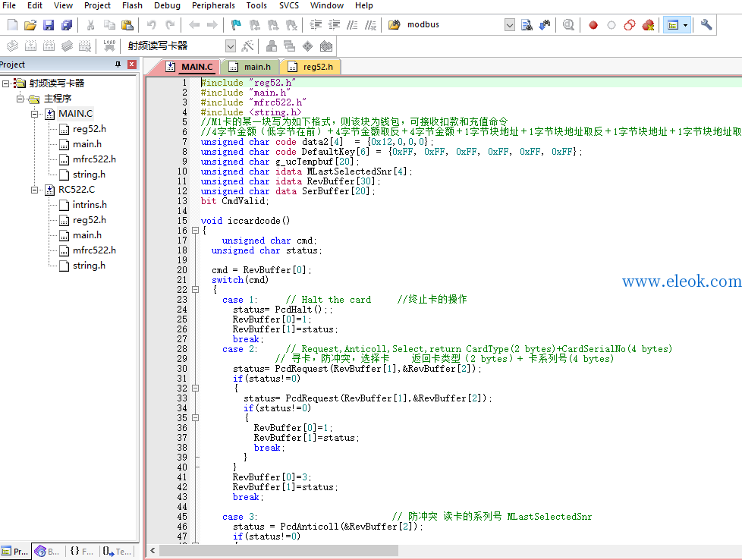Open the find text dropdown beside modbus
Image resolution: width=742 pixels, height=560 pixels.
[x=509, y=24]
